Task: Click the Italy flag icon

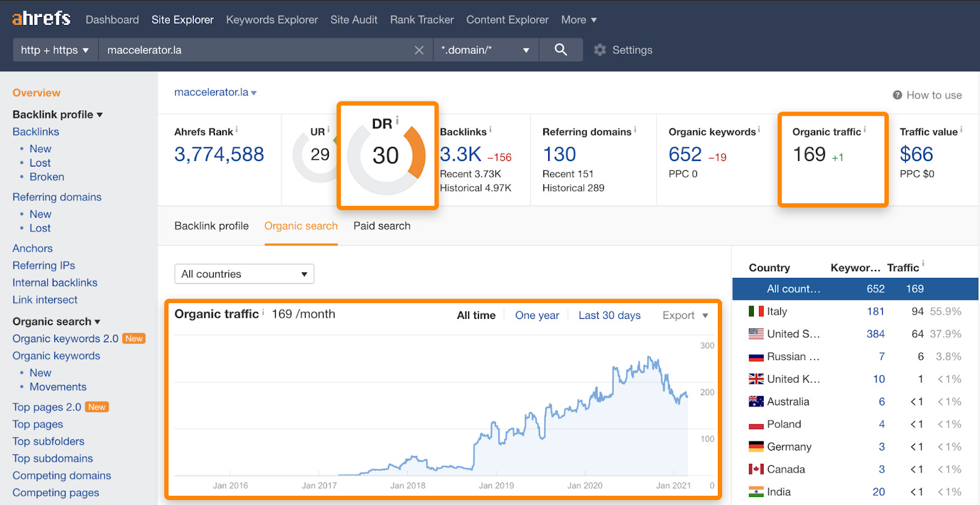Action: pyautogui.click(x=756, y=311)
